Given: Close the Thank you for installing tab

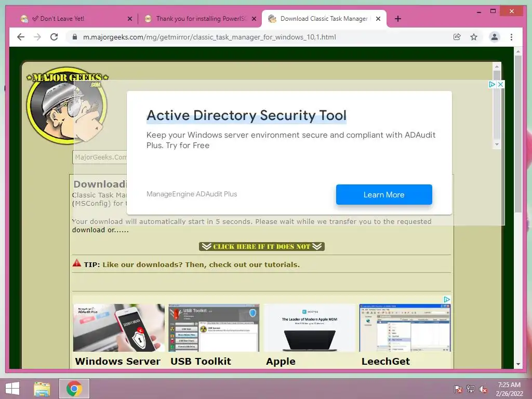Looking at the screenshot, I should pyautogui.click(x=254, y=19).
